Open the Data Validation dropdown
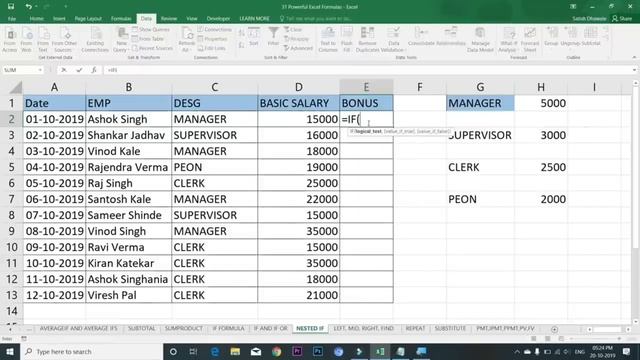The image size is (640, 360). pyautogui.click(x=393, y=40)
